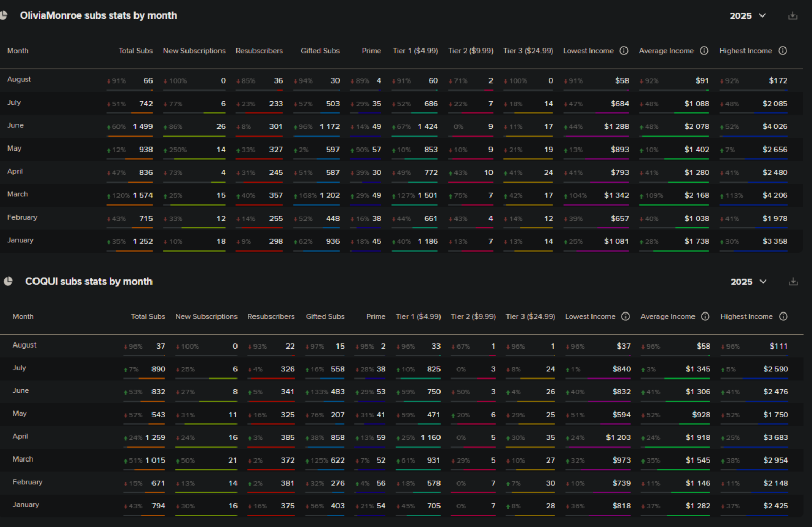812x527 pixels.
Task: Select the March row in OliviaMonroe table
Action: [x=401, y=195]
